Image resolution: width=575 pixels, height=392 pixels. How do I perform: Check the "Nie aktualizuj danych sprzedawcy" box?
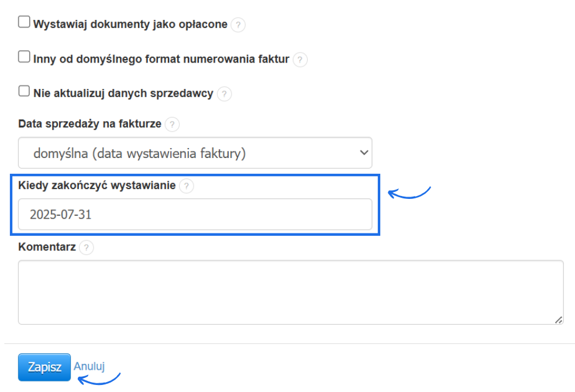tap(24, 91)
